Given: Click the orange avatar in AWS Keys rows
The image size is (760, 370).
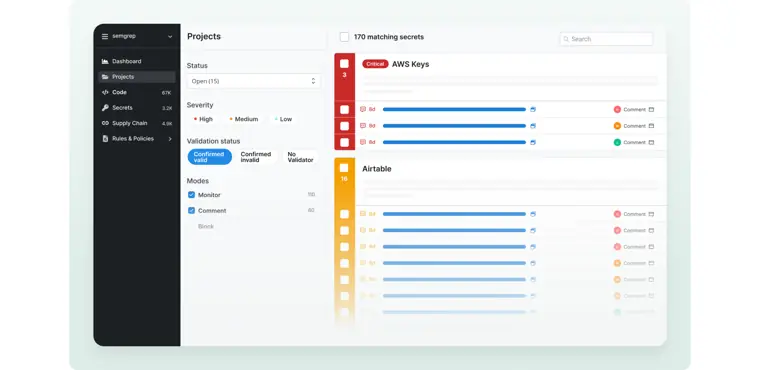Looking at the screenshot, I should 617,126.
